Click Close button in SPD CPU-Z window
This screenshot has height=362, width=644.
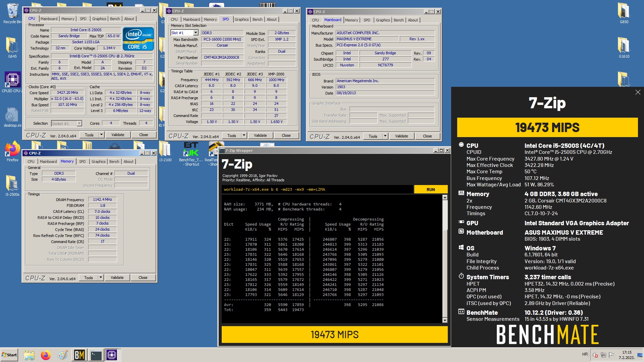[286, 135]
